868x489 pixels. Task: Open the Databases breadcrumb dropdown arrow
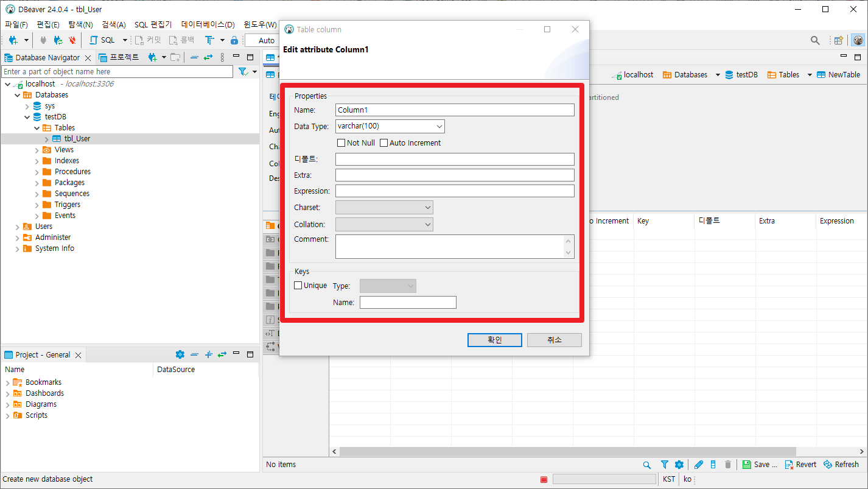tap(718, 75)
